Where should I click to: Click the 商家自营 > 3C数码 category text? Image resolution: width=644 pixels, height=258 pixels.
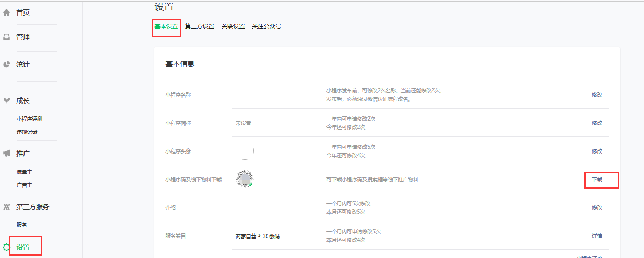(x=258, y=237)
